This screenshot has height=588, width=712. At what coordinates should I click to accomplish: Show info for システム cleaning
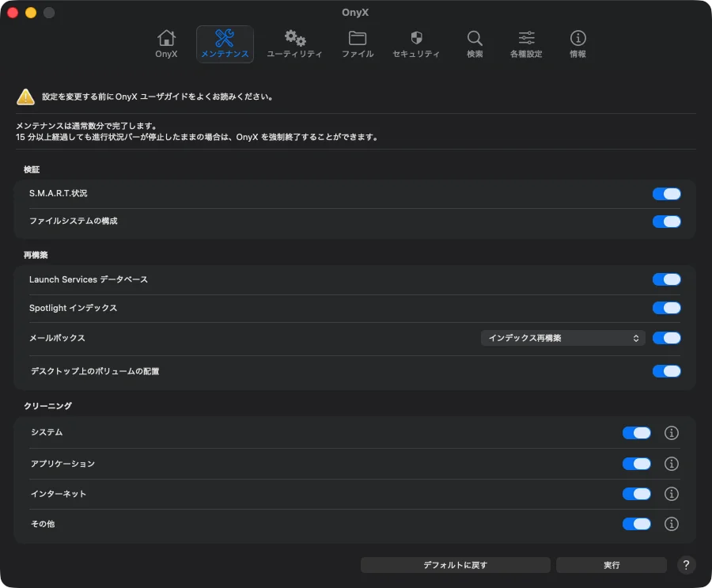coord(671,433)
